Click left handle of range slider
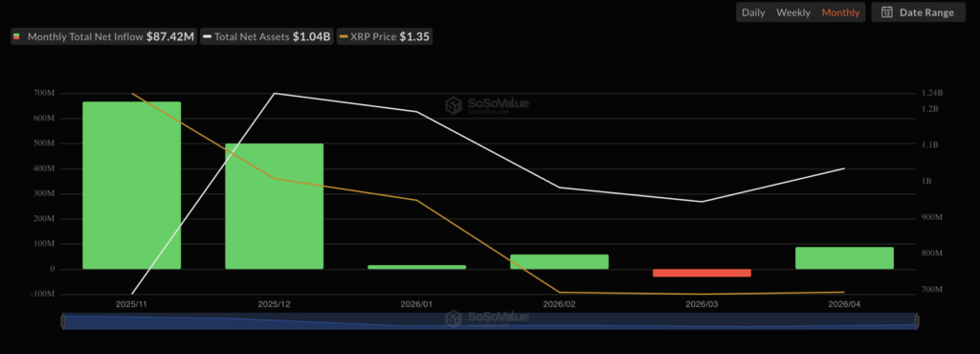The image size is (980, 354). click(62, 321)
